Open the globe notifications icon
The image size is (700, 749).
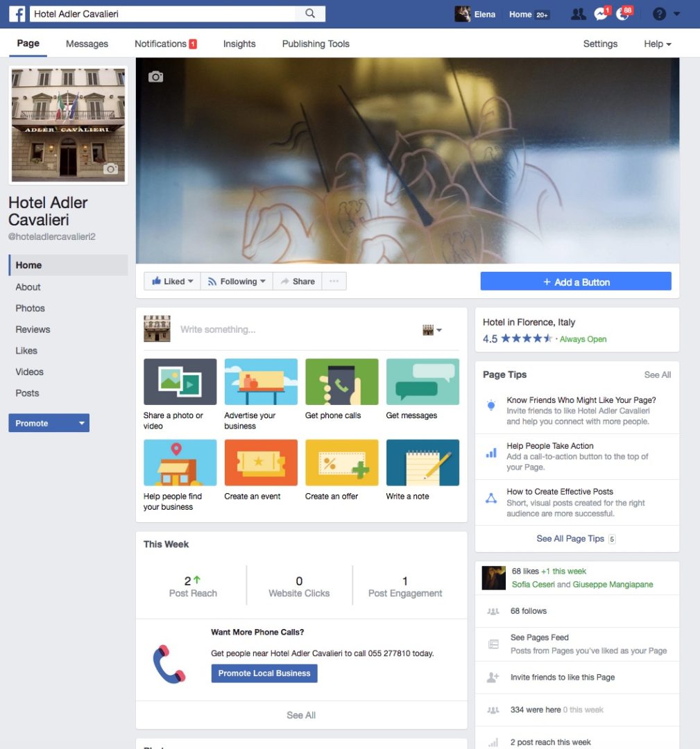[622, 15]
